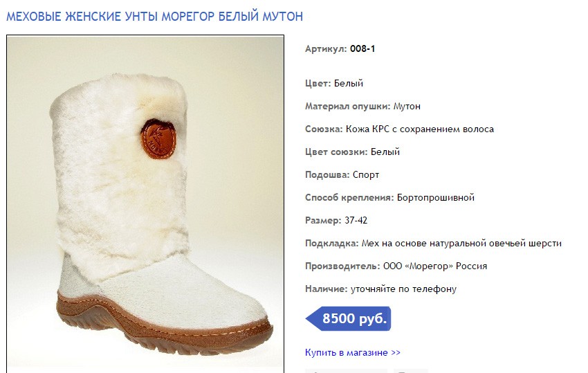The width and height of the screenshot is (588, 373).
Task: Click the 'Подошва: Спорт' line
Action: point(342,175)
